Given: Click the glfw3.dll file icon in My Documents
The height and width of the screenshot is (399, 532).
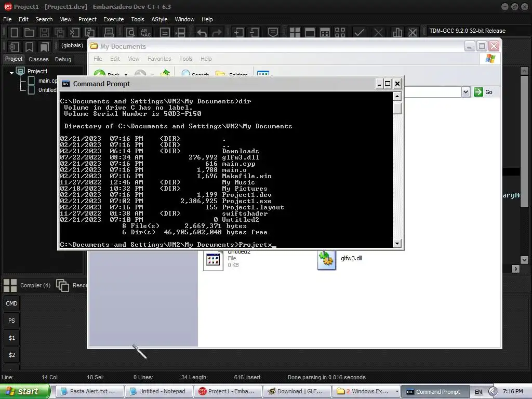Looking at the screenshot, I should click(326, 260).
